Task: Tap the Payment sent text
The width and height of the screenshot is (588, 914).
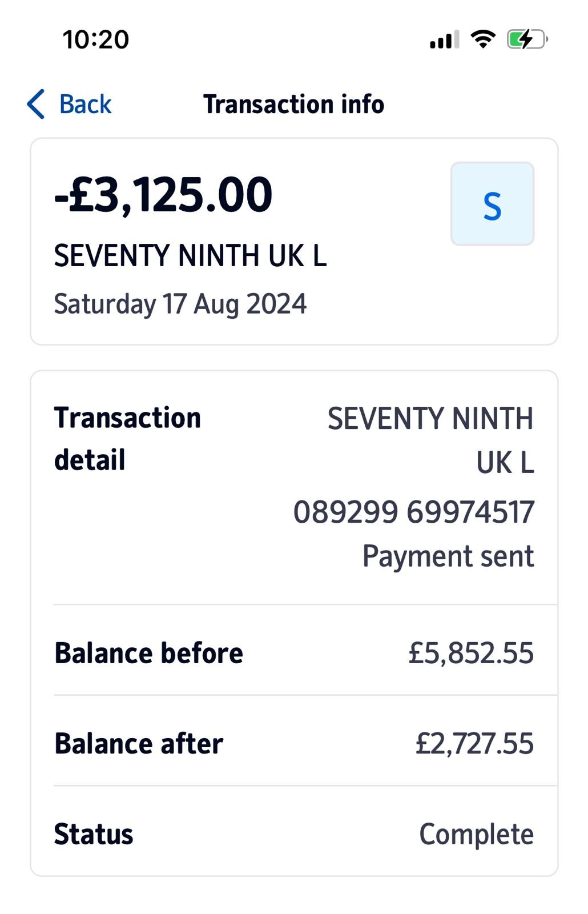Action: coord(448,556)
